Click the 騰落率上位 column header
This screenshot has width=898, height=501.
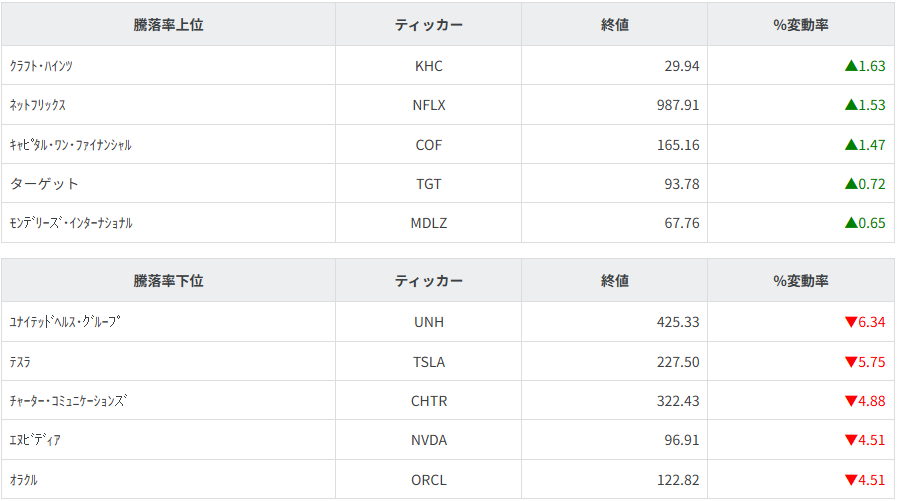point(168,25)
